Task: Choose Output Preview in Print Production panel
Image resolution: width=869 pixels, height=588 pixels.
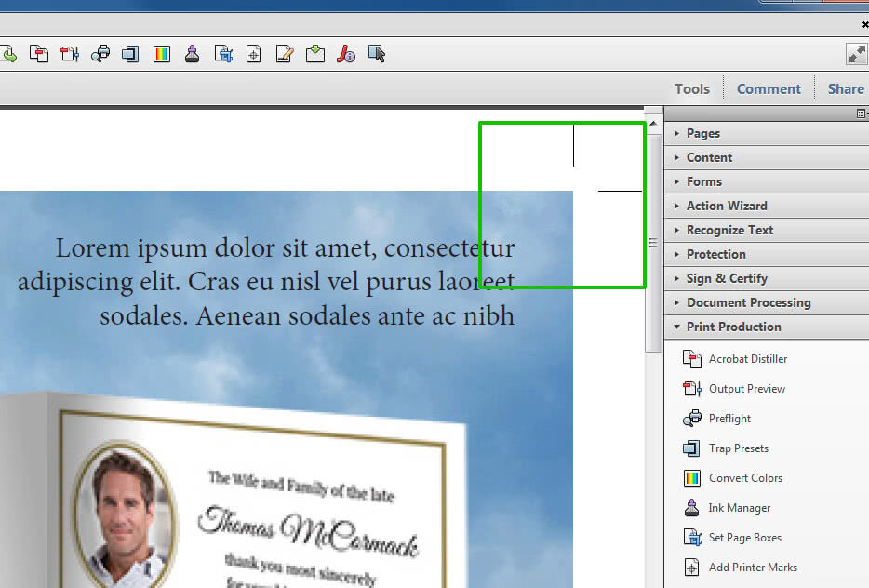Action: pyautogui.click(x=734, y=389)
